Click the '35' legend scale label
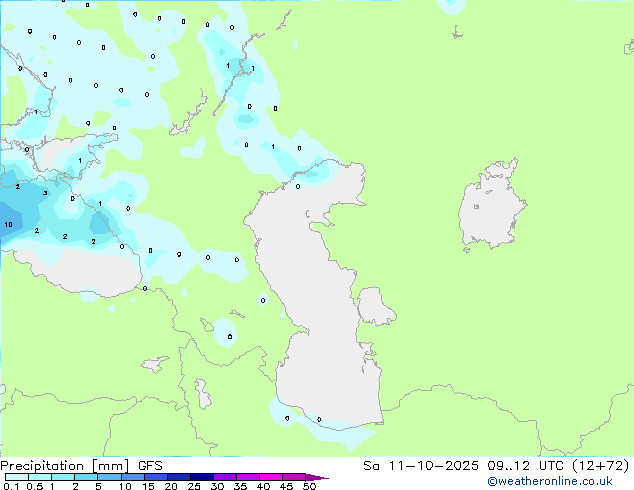 [x=240, y=486]
